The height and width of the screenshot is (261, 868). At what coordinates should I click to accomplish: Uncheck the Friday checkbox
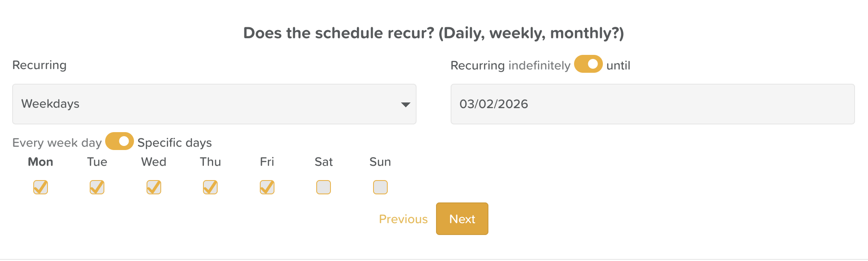267,187
